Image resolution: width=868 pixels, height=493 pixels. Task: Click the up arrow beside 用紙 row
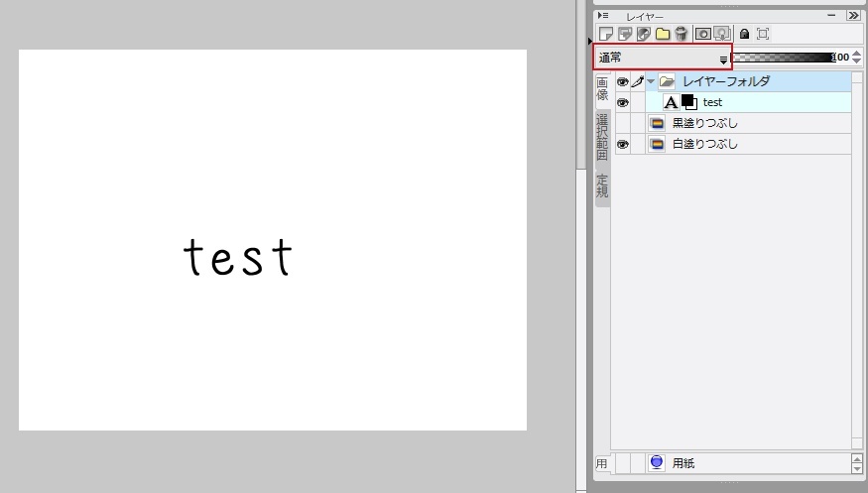tap(857, 459)
